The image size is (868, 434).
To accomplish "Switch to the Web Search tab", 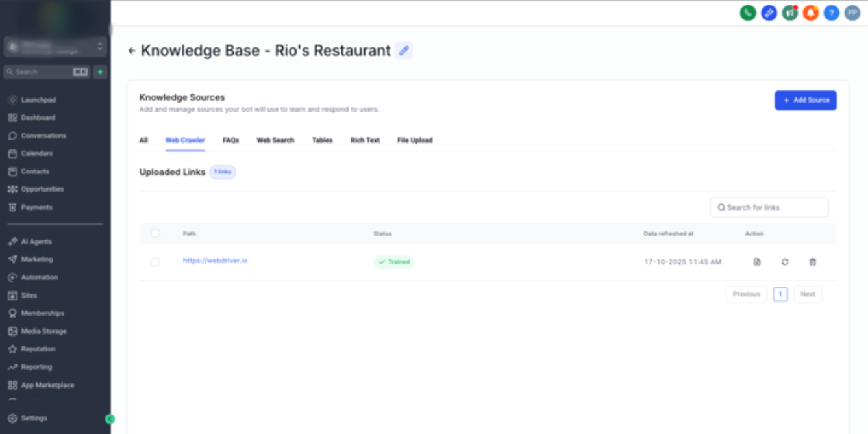I will (x=275, y=140).
